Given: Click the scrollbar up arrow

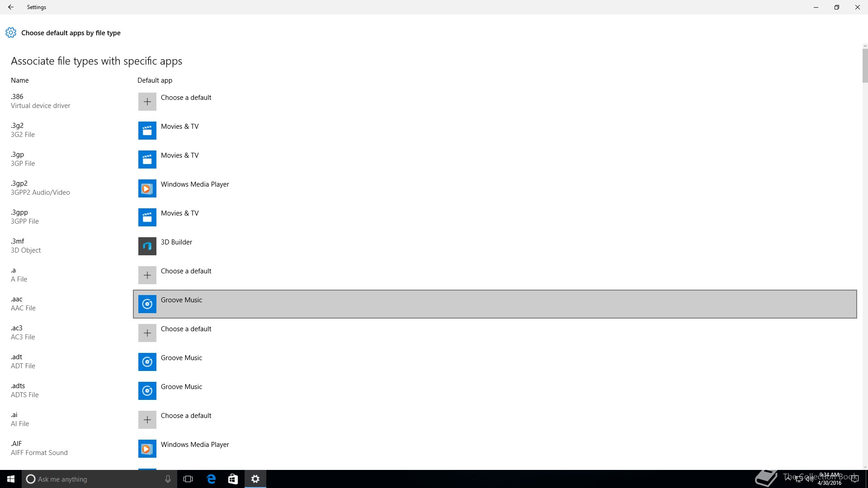Looking at the screenshot, I should [x=865, y=46].
